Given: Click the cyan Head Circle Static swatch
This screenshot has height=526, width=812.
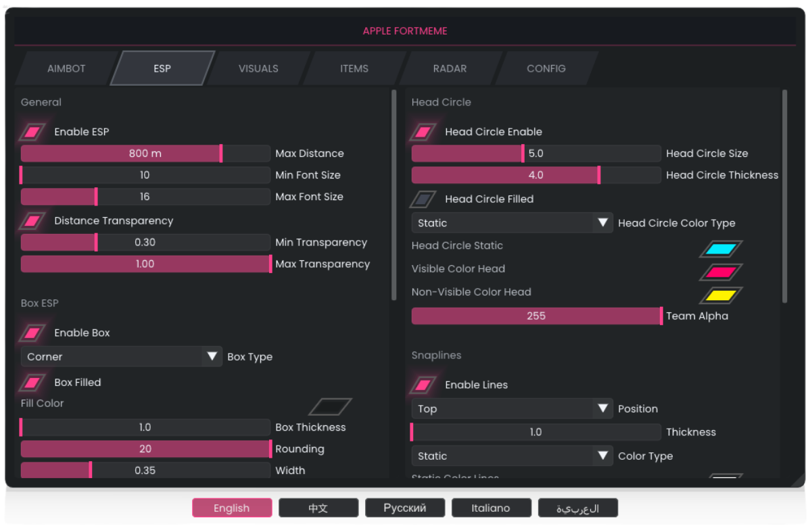Looking at the screenshot, I should (x=721, y=249).
